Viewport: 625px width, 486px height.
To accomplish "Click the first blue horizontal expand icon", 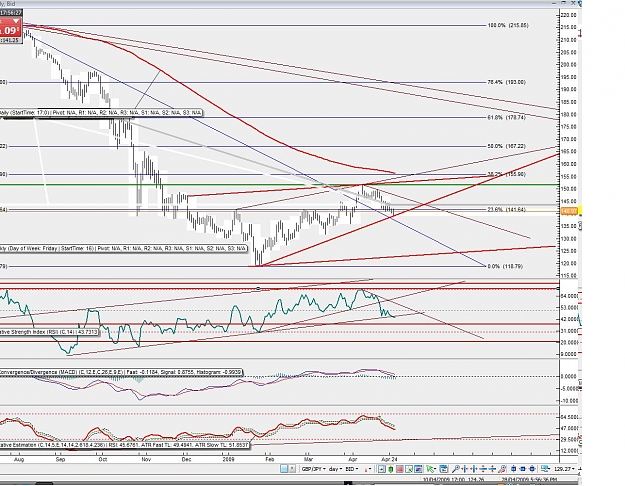I will pos(465,469).
